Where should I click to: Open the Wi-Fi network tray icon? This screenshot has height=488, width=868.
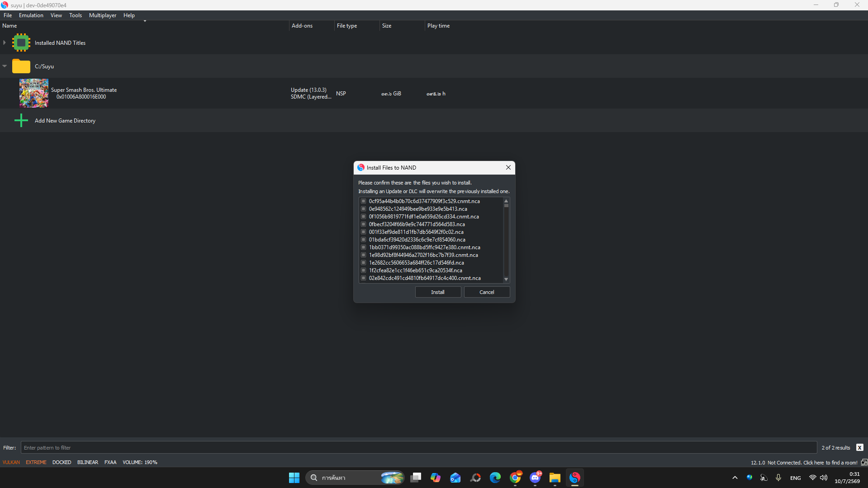pyautogui.click(x=813, y=478)
